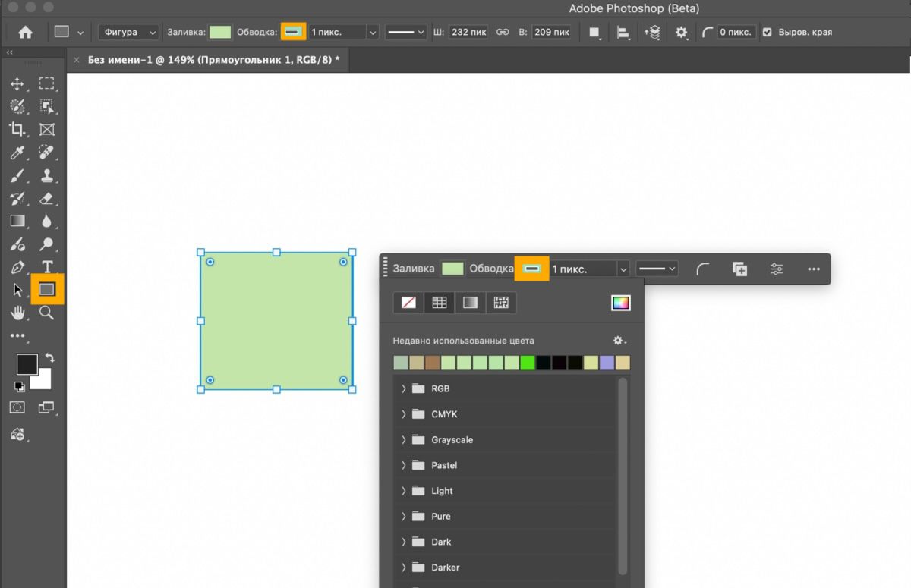Click the Home icon in options bar
The width and height of the screenshot is (911, 588).
tap(25, 32)
